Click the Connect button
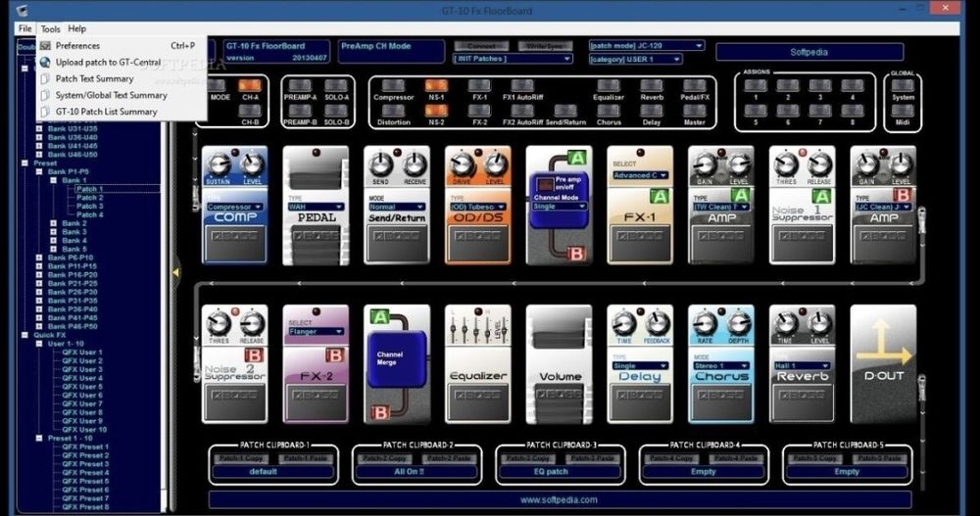This screenshot has width=980, height=516. tap(481, 46)
